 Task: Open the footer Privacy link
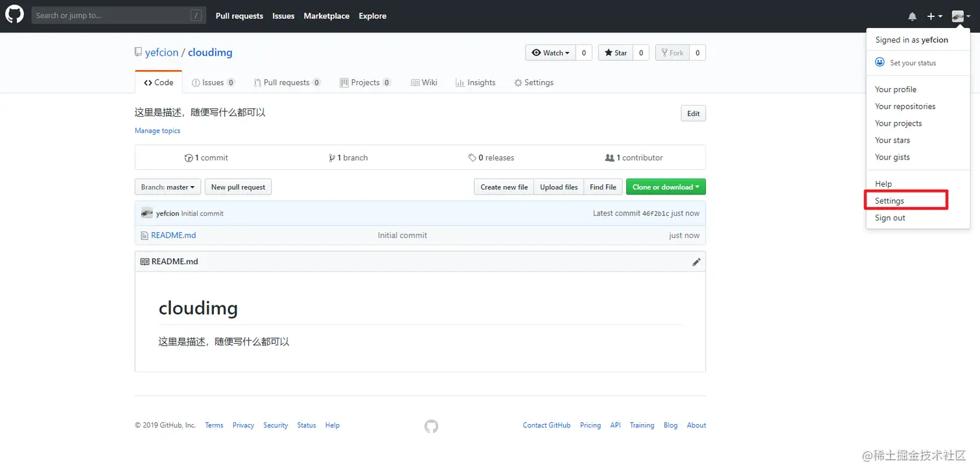(x=243, y=425)
